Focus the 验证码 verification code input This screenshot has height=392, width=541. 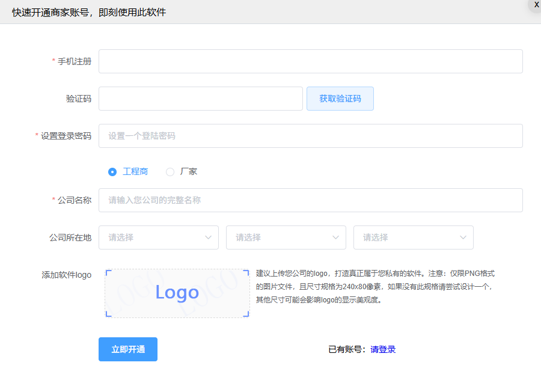point(200,99)
